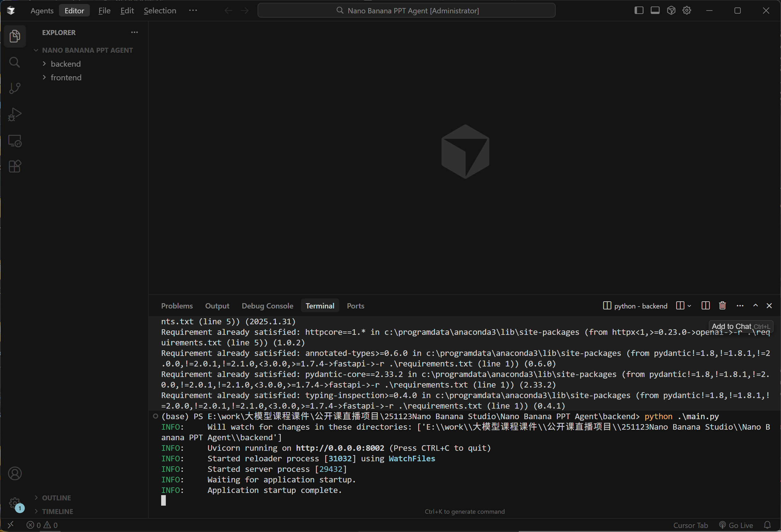Click the command decoration circle beside prompt
The image size is (781, 532).
pyautogui.click(x=155, y=416)
